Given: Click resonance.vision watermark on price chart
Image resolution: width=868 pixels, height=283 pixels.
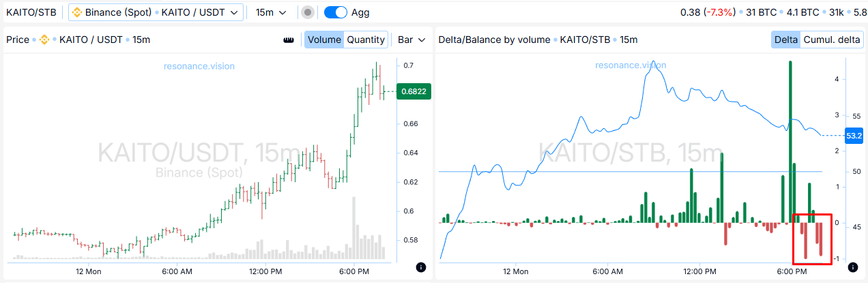Looking at the screenshot, I should 199,66.
